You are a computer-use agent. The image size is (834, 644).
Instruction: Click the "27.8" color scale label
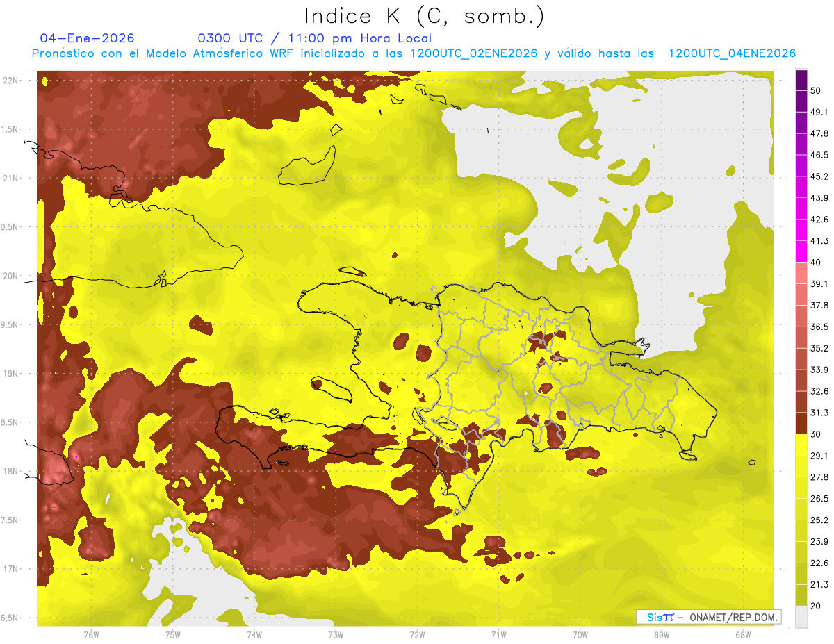[819, 477]
